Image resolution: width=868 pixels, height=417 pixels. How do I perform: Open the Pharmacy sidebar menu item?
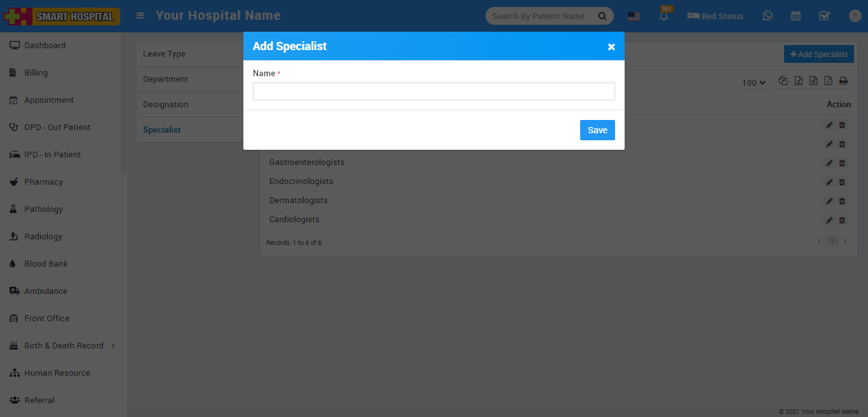coord(43,182)
